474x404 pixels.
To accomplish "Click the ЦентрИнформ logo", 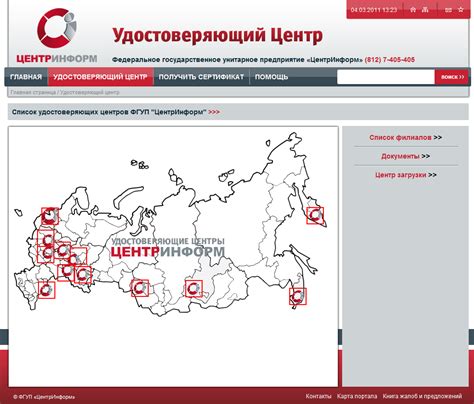I will [57, 36].
